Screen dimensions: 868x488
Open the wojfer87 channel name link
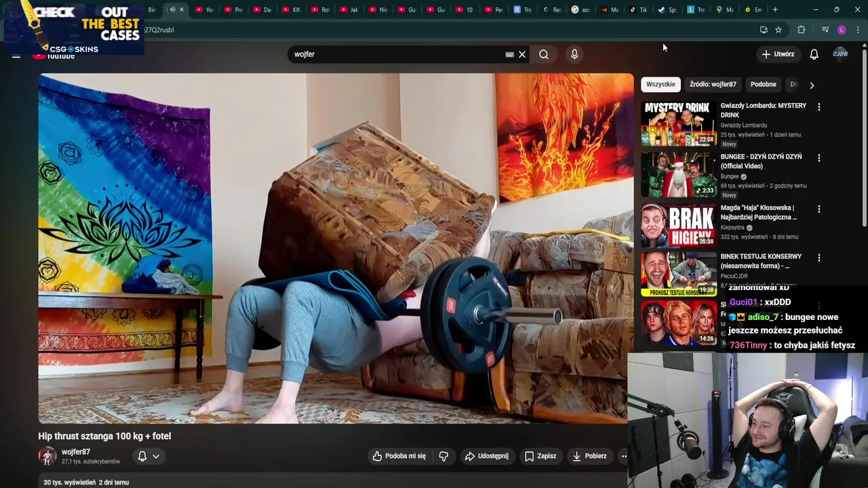tap(76, 452)
